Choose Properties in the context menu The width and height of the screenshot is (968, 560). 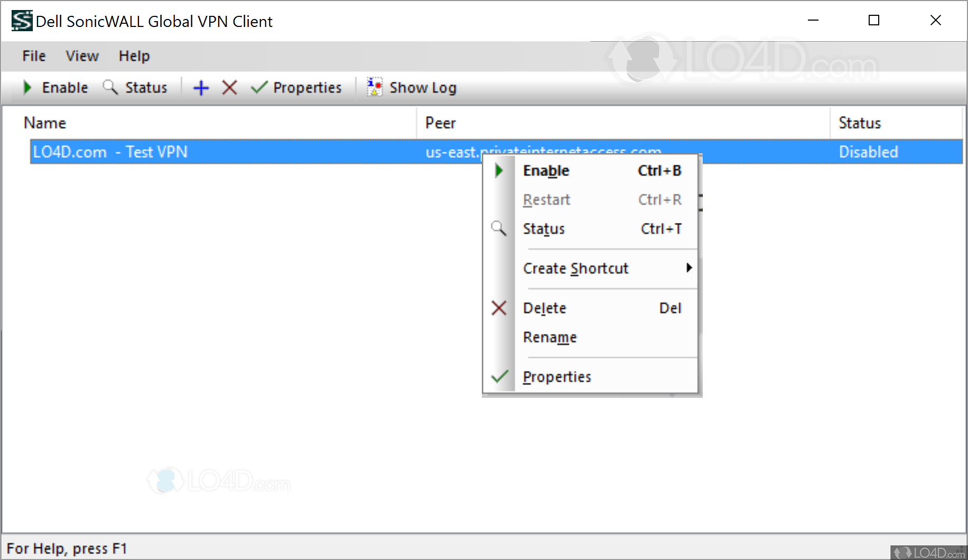590,377
